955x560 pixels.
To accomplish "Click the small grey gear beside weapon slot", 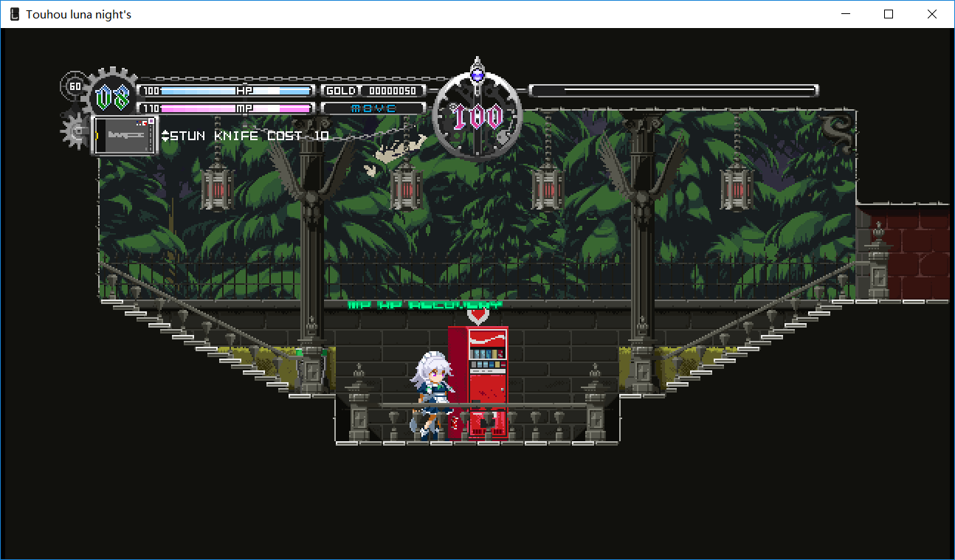I will coord(75,131).
